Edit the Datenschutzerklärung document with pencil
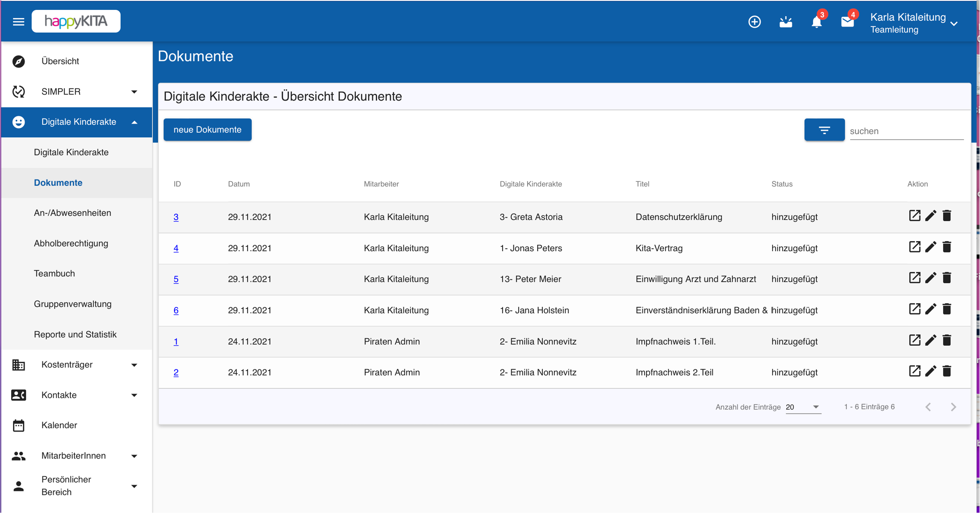 pyautogui.click(x=931, y=216)
